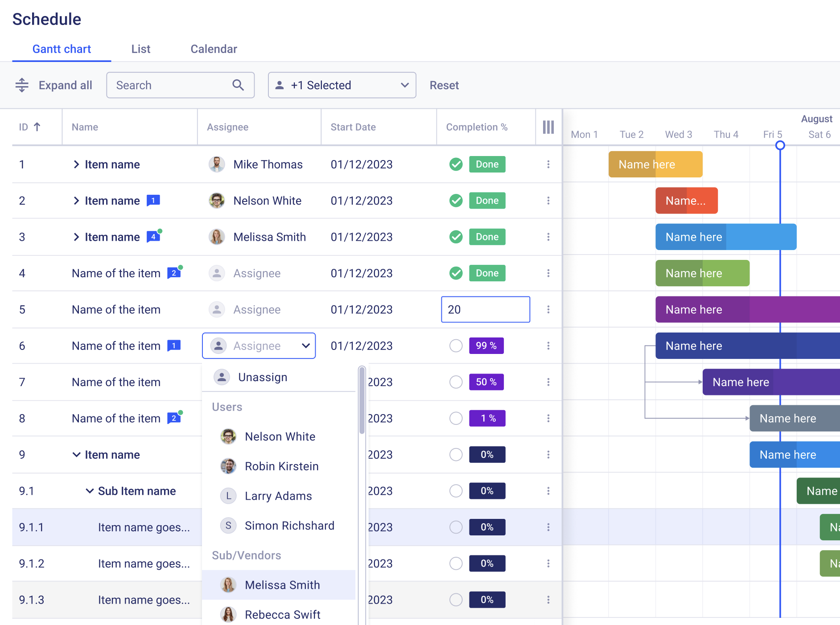Click the Expand all label

pyautogui.click(x=66, y=85)
